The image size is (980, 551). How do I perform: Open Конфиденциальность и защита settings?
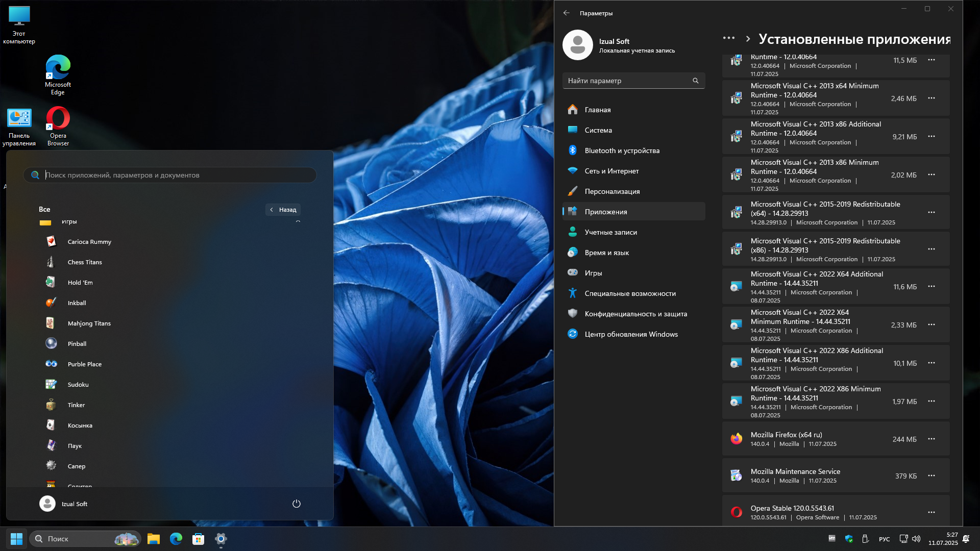633,314
